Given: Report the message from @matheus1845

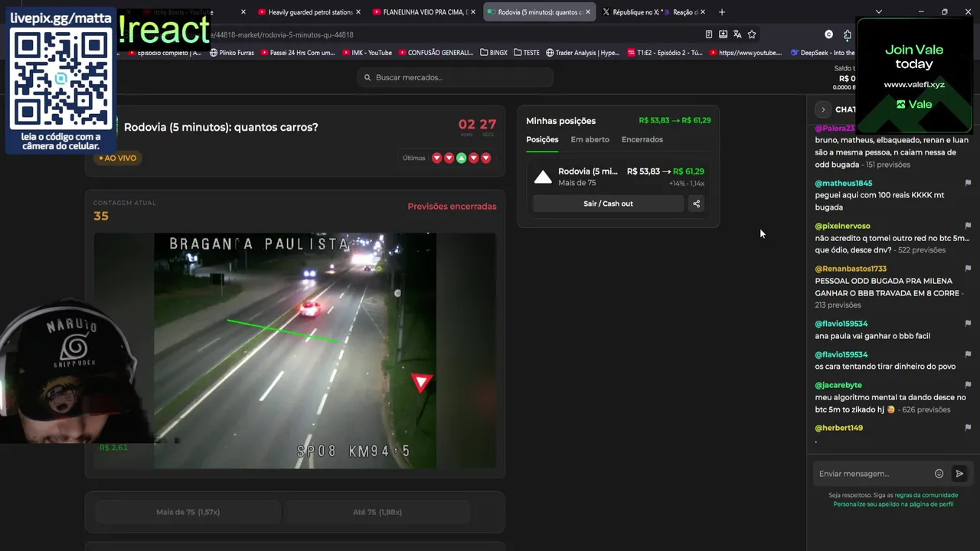Looking at the screenshot, I should [x=968, y=183].
